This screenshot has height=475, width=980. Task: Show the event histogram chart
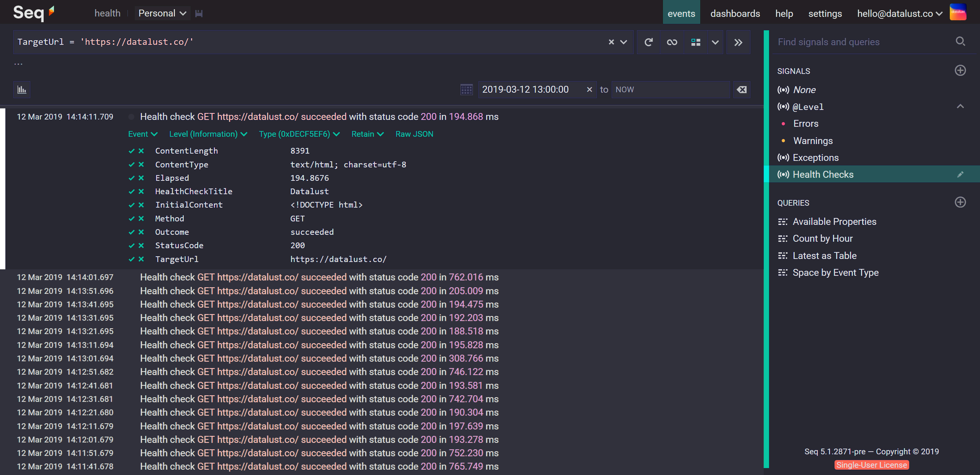point(22,90)
